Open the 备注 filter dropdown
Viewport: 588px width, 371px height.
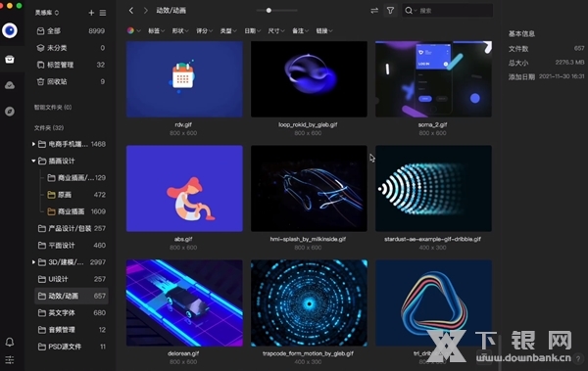pyautogui.click(x=300, y=30)
